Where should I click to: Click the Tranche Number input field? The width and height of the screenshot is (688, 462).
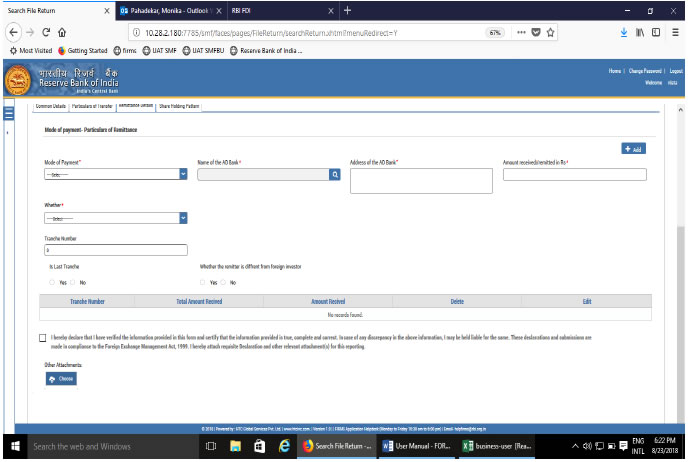[x=116, y=250]
